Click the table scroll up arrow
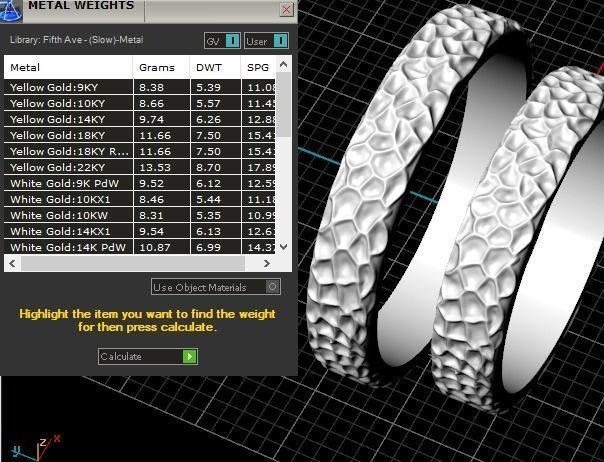604x462 pixels. pyautogui.click(x=284, y=64)
